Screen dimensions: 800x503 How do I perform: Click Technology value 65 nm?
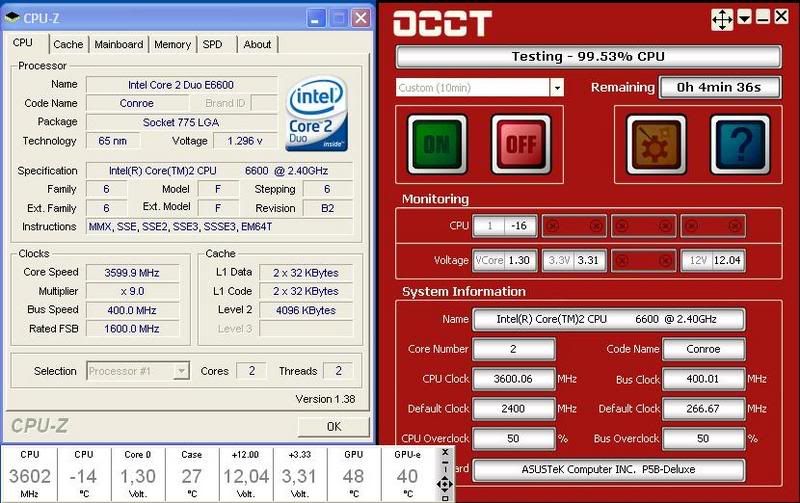tap(112, 141)
